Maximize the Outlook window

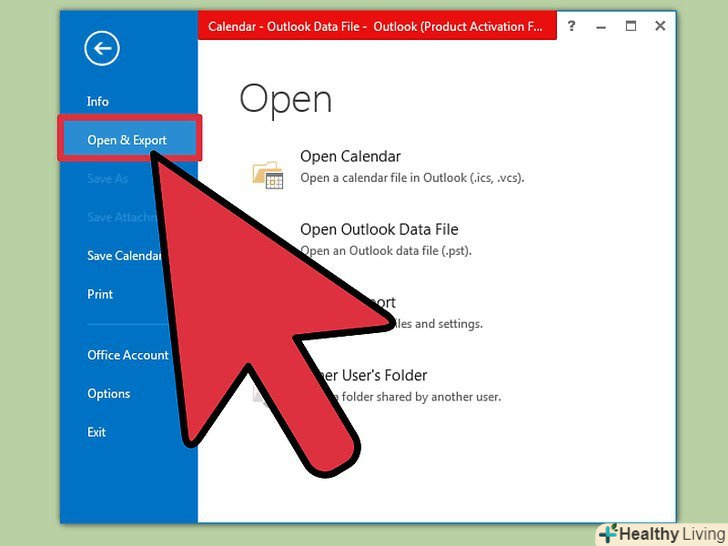click(x=630, y=26)
